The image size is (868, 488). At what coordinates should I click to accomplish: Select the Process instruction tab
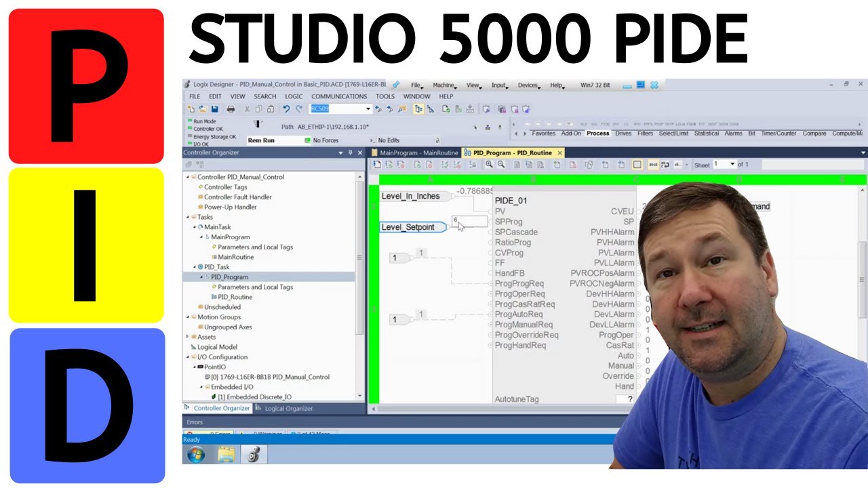pos(598,134)
